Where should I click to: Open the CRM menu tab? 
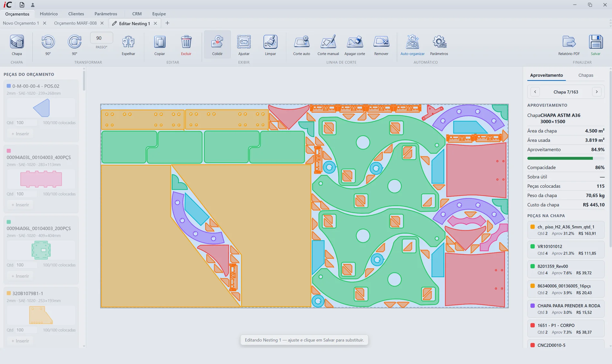point(137,14)
